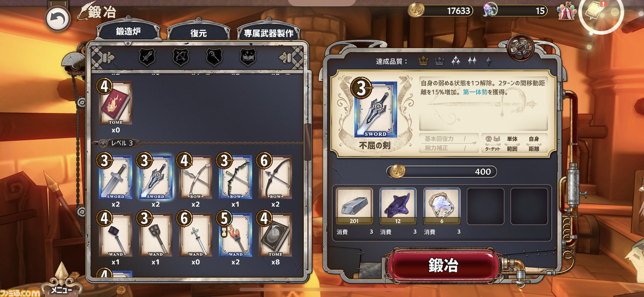Click the red 鍛冶 forge button
This screenshot has width=644, height=297.
[x=443, y=266]
